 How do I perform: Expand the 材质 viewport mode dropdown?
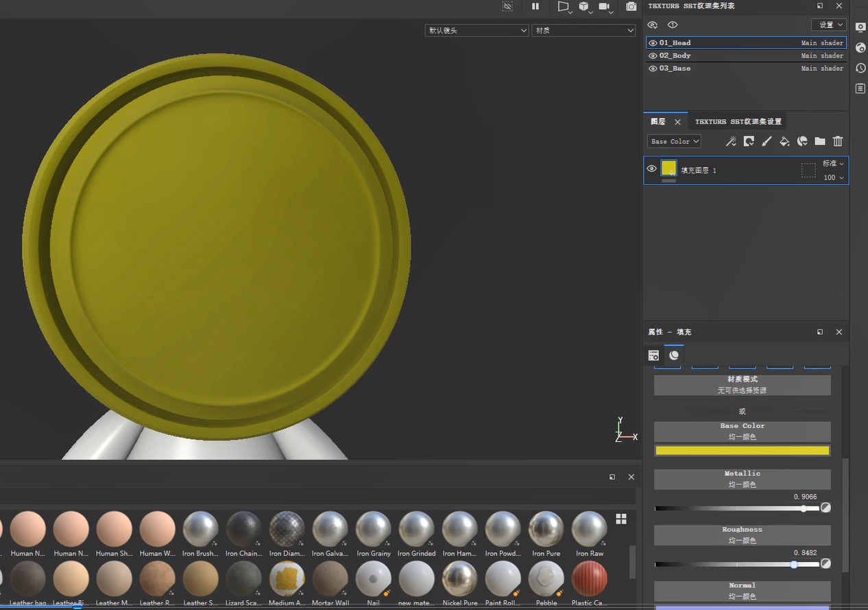click(x=583, y=30)
